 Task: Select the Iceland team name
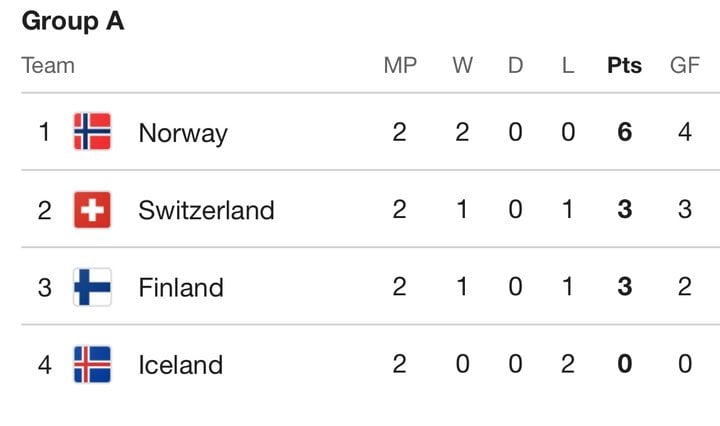180,365
